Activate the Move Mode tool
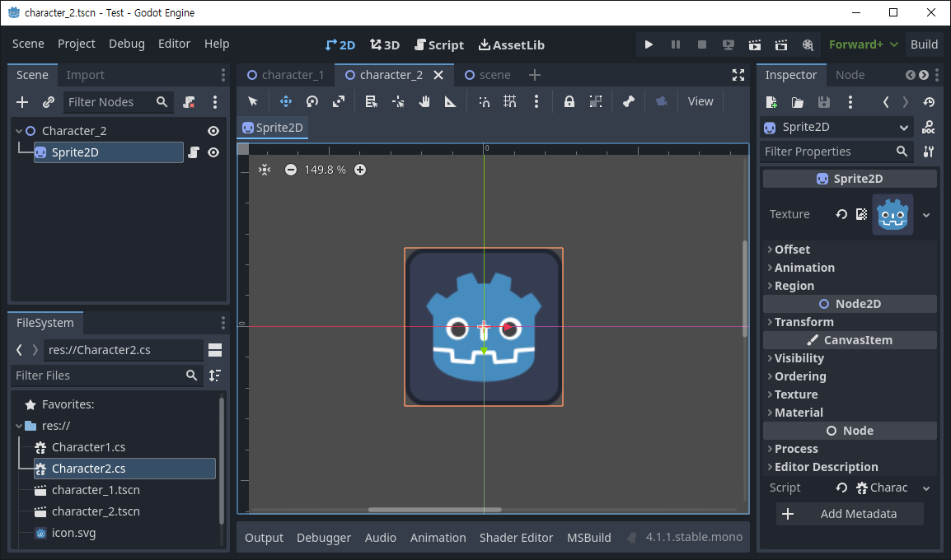This screenshot has width=951, height=560. (286, 102)
